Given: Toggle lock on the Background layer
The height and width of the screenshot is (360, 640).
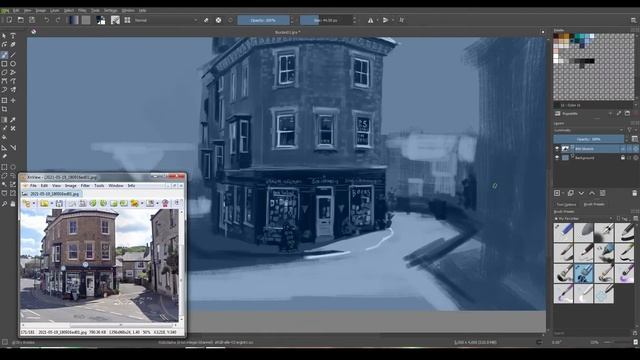Looking at the screenshot, I should pyautogui.click(x=622, y=158).
